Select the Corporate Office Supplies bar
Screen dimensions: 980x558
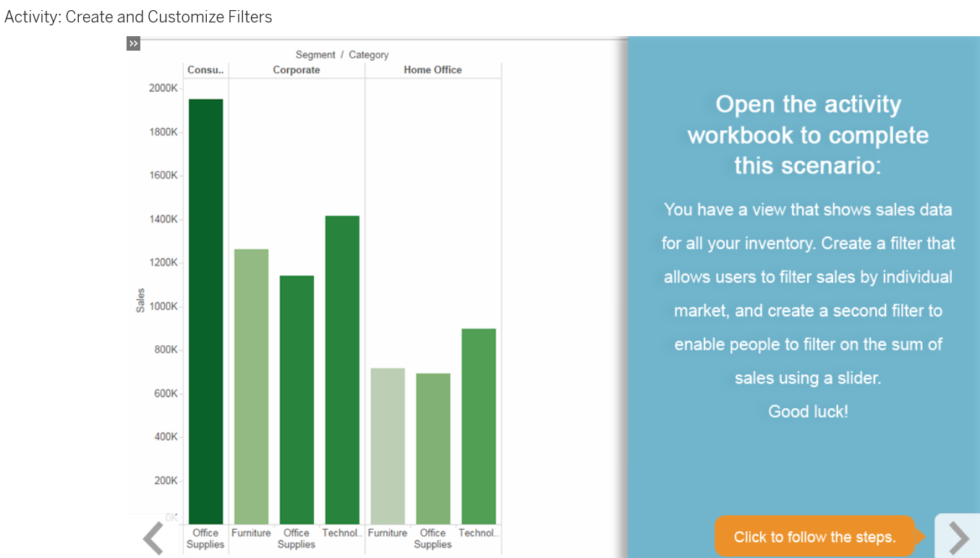coord(297,400)
